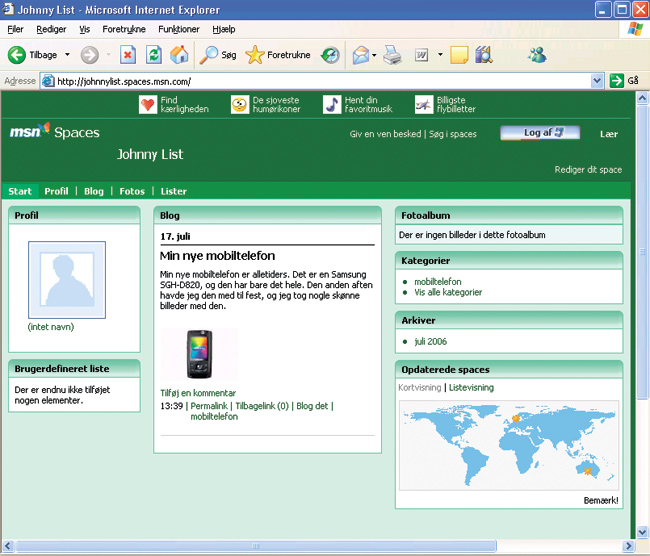Expand the Tilbage history dropdown arrow
Screen dimensions: 650x556
[68, 55]
